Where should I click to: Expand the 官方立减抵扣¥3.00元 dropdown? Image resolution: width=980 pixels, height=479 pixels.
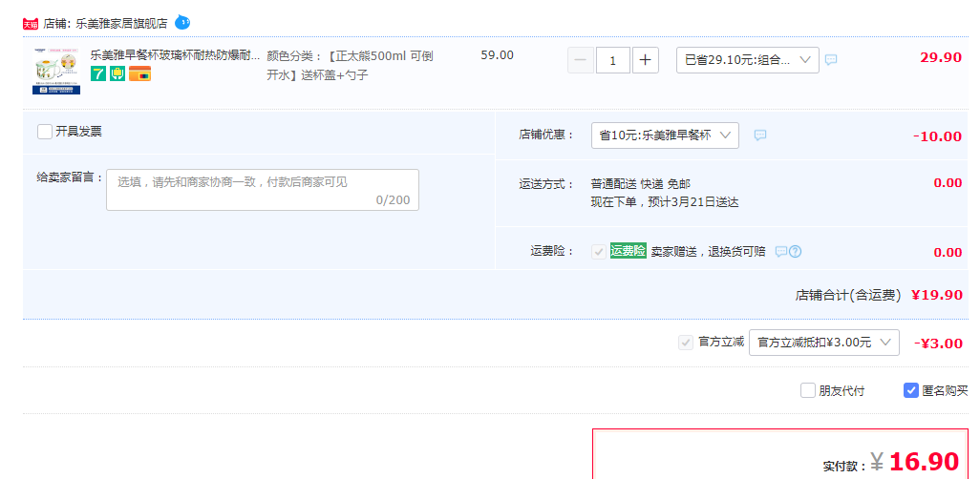point(823,343)
